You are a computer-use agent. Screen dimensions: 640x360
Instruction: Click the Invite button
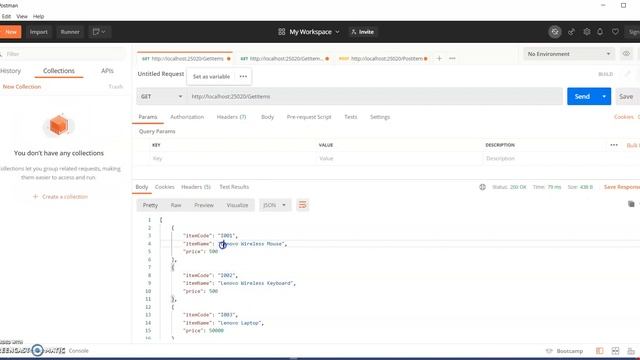[362, 32]
